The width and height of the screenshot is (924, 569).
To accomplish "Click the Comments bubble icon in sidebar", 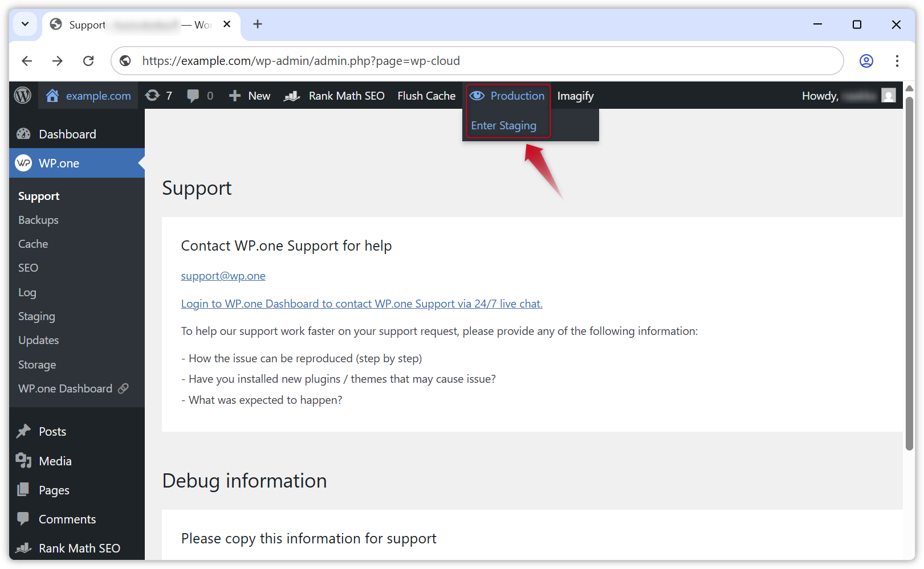I will [23, 518].
